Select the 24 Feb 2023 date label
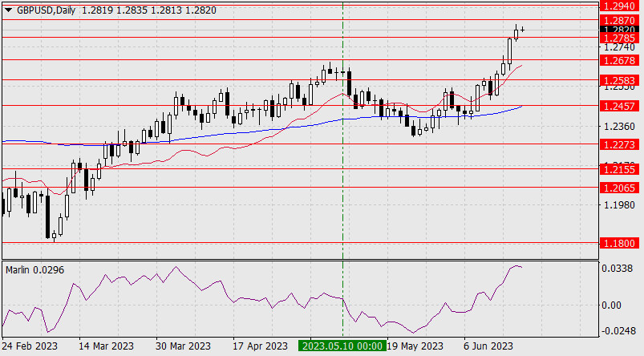This screenshot has width=644, height=356. tap(31, 346)
